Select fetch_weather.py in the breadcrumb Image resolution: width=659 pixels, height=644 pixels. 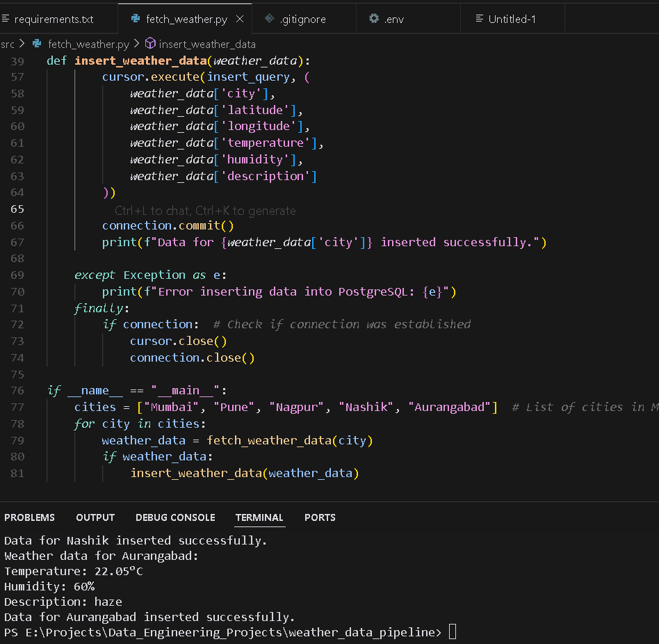pos(88,44)
